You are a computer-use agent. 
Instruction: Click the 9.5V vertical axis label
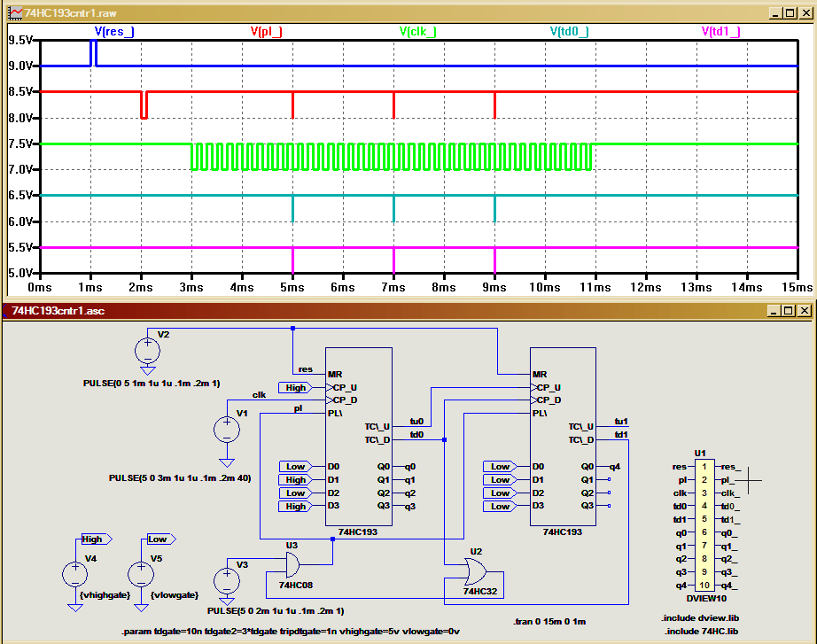pyautogui.click(x=20, y=40)
